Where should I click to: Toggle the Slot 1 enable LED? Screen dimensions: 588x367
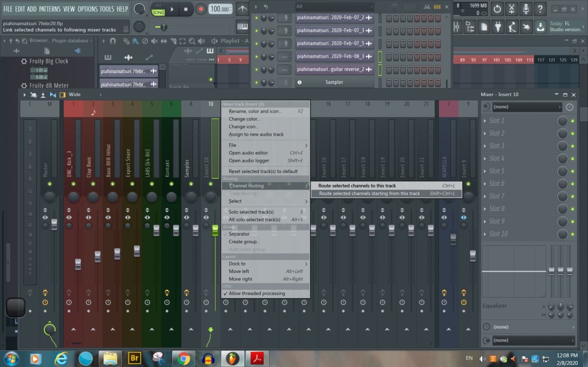(572, 121)
